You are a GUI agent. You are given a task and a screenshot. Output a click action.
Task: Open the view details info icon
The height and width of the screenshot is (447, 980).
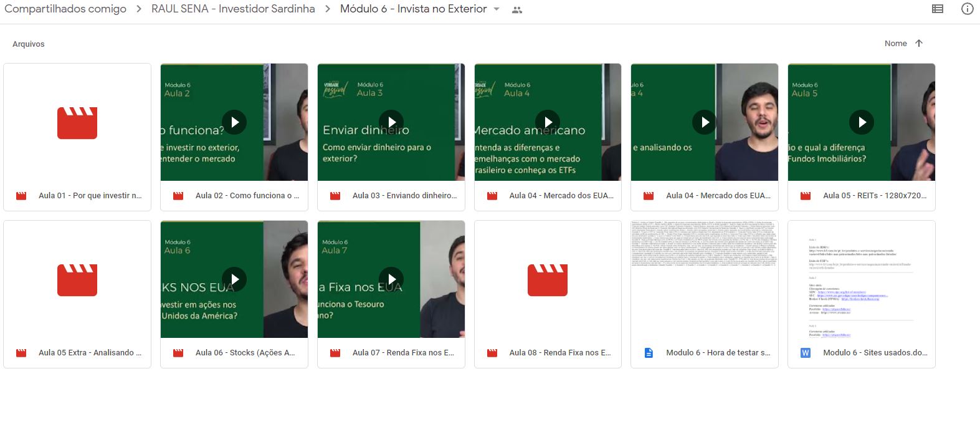coord(967,9)
